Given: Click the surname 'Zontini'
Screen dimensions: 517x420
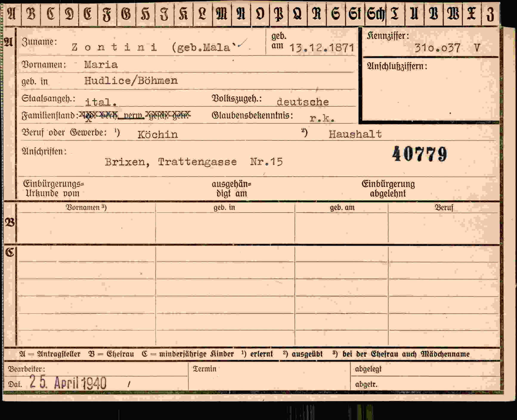Looking at the screenshot, I should tap(114, 47).
